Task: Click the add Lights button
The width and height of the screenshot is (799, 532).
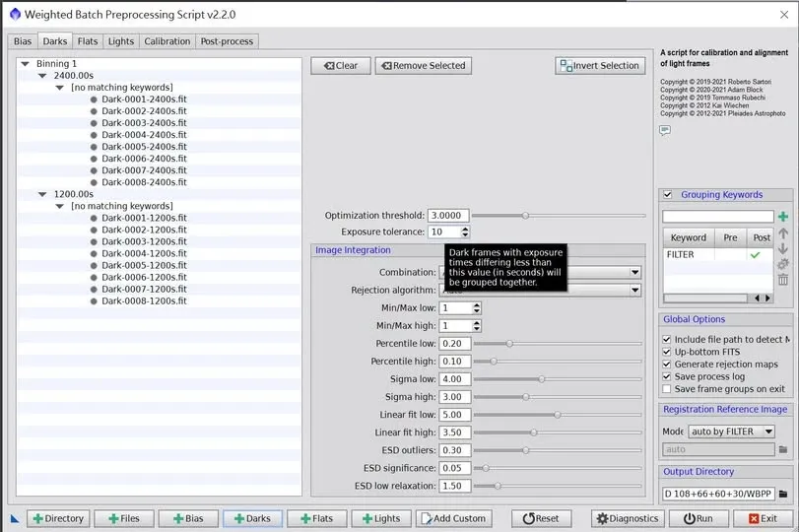Action: click(381, 519)
